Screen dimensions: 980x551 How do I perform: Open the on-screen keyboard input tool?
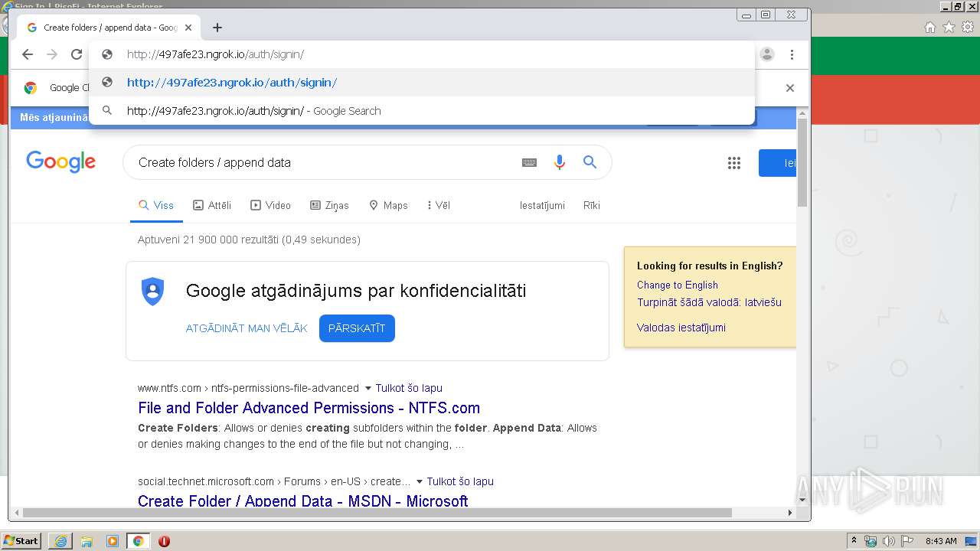529,162
